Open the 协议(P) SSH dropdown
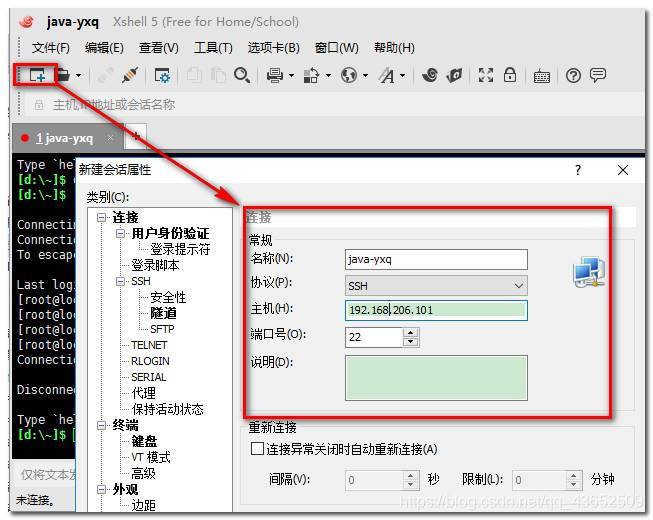Viewport: 653px width, 520px height. 436,286
